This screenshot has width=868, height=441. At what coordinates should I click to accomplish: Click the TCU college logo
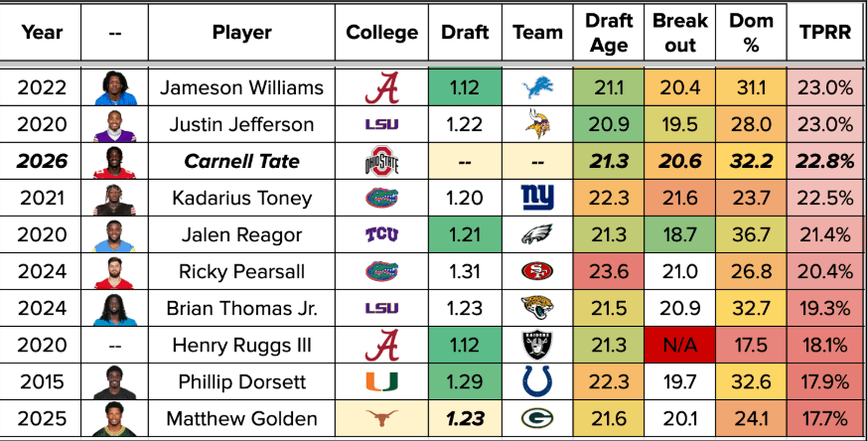[381, 234]
